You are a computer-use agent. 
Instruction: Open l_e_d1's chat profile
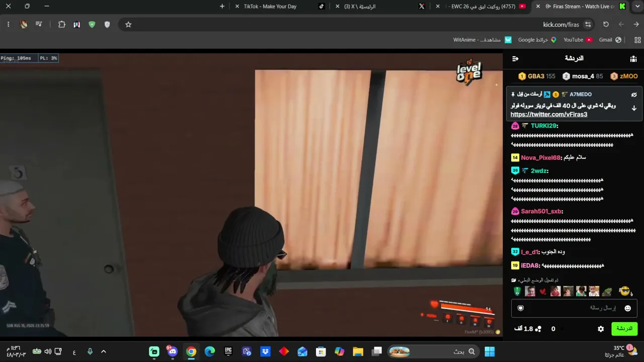tap(530, 252)
